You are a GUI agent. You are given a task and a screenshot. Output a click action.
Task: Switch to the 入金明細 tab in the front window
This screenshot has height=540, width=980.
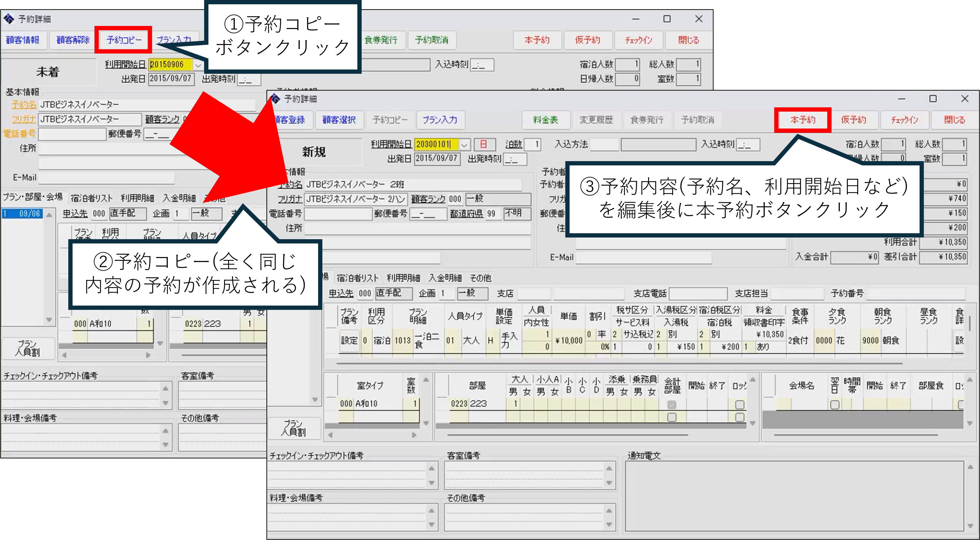pos(445,278)
